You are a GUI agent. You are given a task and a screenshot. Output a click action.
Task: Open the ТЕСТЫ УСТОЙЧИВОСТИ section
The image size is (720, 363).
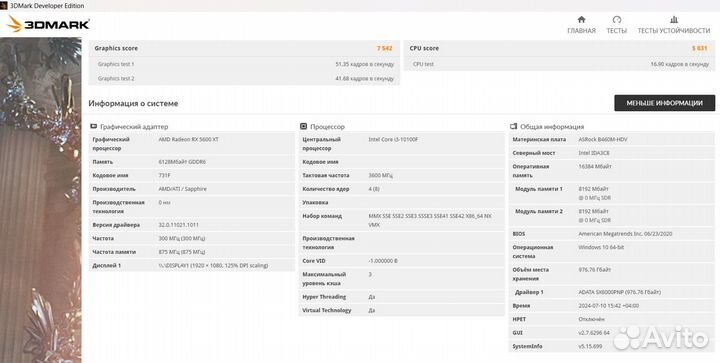pos(674,25)
